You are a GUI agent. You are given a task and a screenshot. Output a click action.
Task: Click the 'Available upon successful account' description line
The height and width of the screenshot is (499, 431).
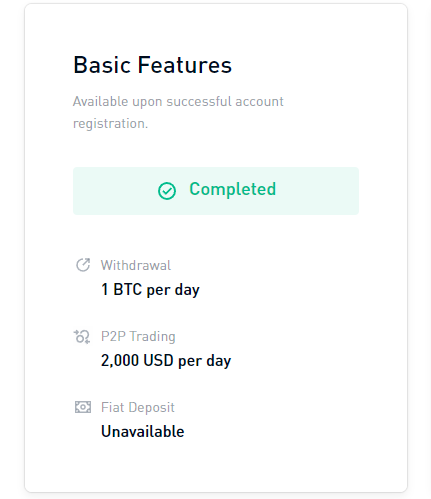(178, 101)
